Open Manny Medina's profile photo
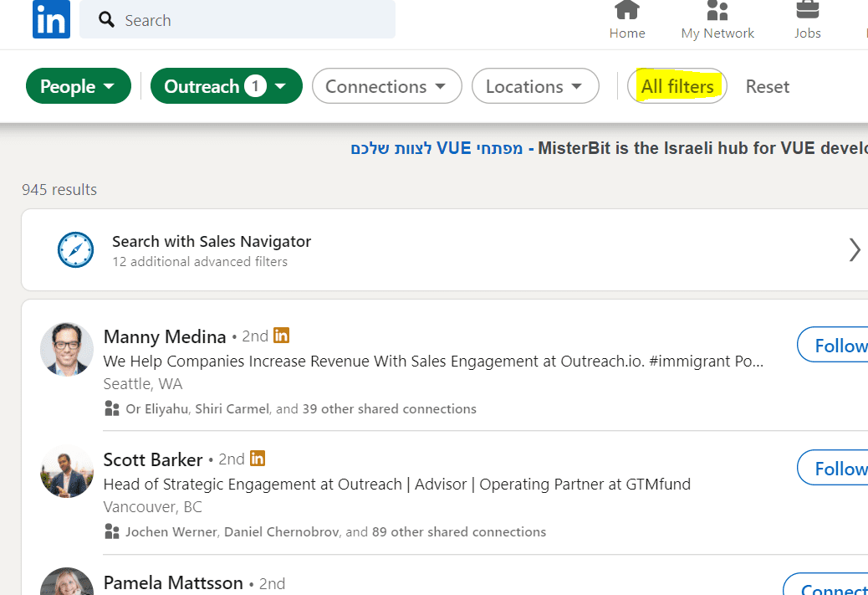 click(x=67, y=349)
